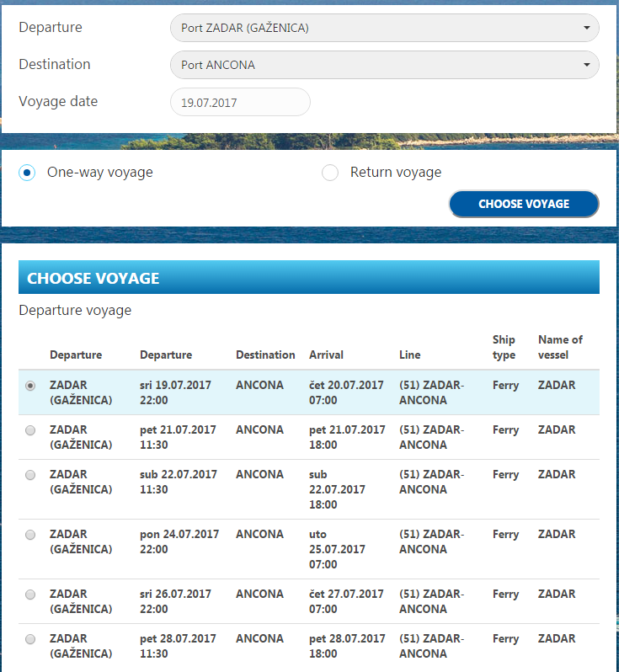
Task: Click the Arrival column header
Action: (x=326, y=355)
